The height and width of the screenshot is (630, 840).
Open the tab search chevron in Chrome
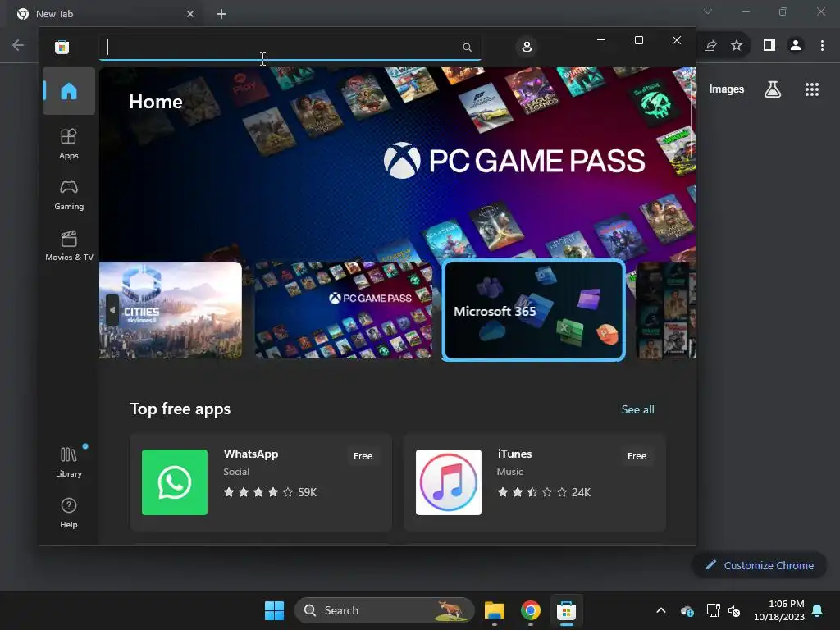708,11
